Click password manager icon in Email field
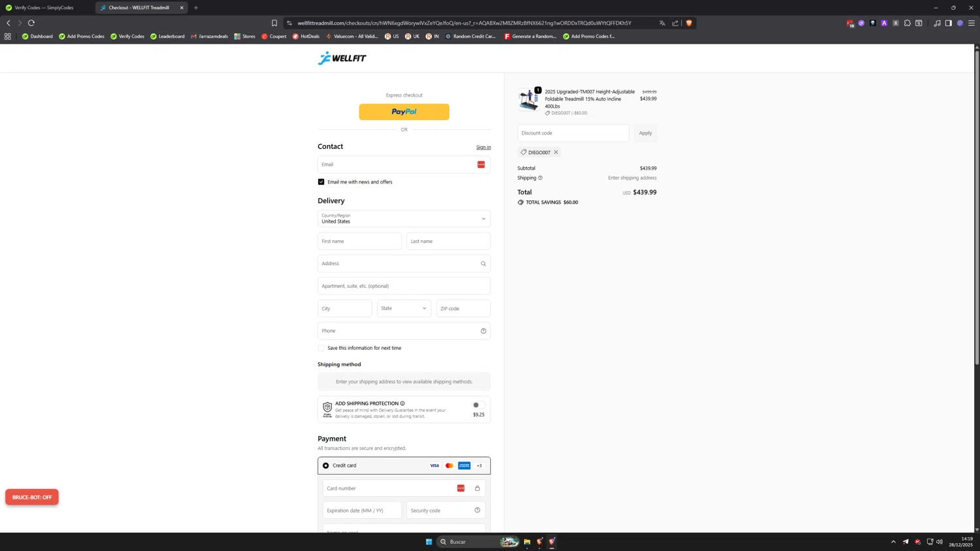Image resolution: width=980 pixels, height=551 pixels. (481, 165)
